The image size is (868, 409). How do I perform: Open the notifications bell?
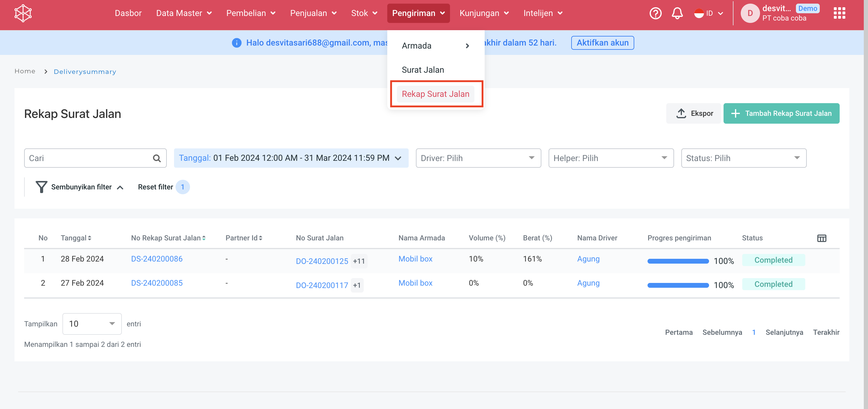coord(677,14)
